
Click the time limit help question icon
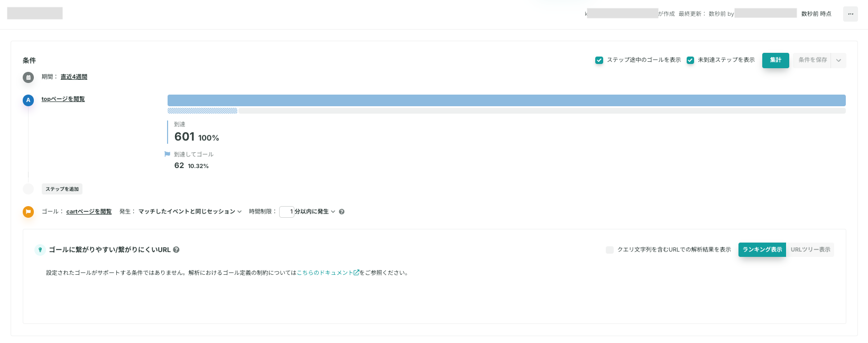click(x=341, y=212)
